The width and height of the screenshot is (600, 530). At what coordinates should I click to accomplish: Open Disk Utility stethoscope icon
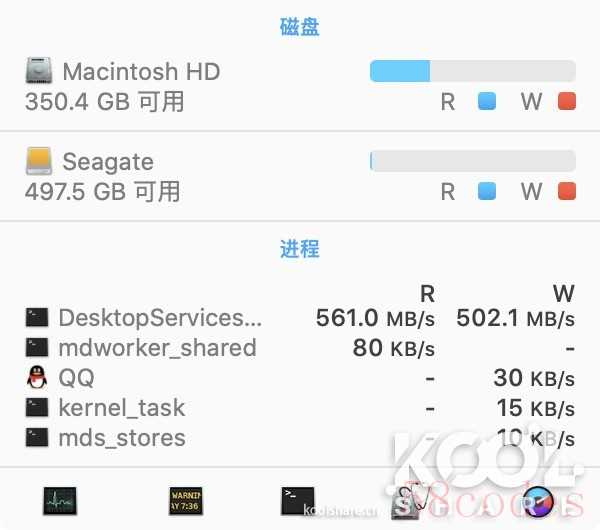coord(409,501)
